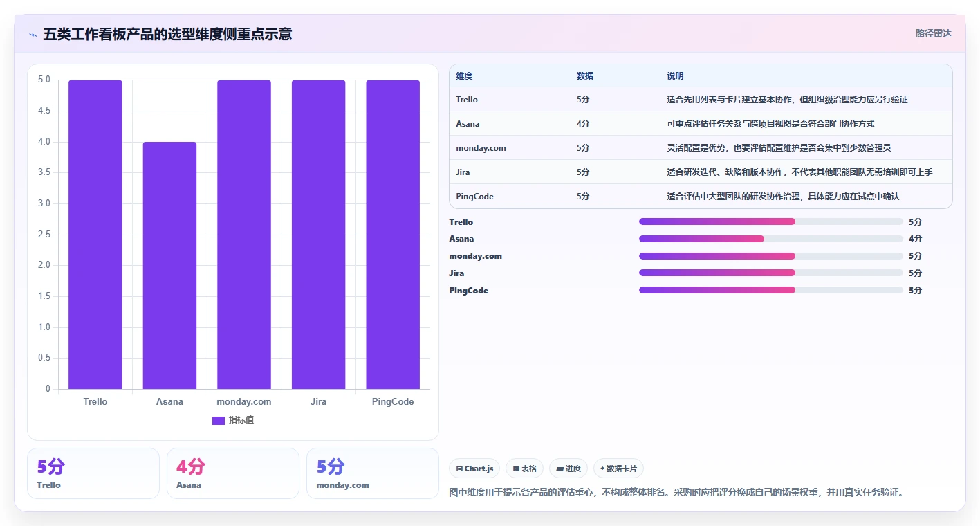The height and width of the screenshot is (526, 980).
Task: Click the 路径雷达 label in header
Action: tap(933, 33)
